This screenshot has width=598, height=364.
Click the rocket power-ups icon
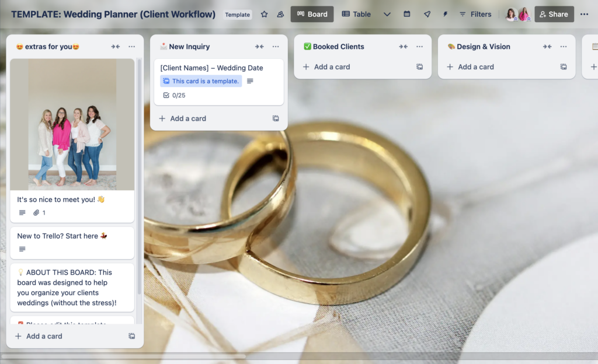(x=427, y=14)
